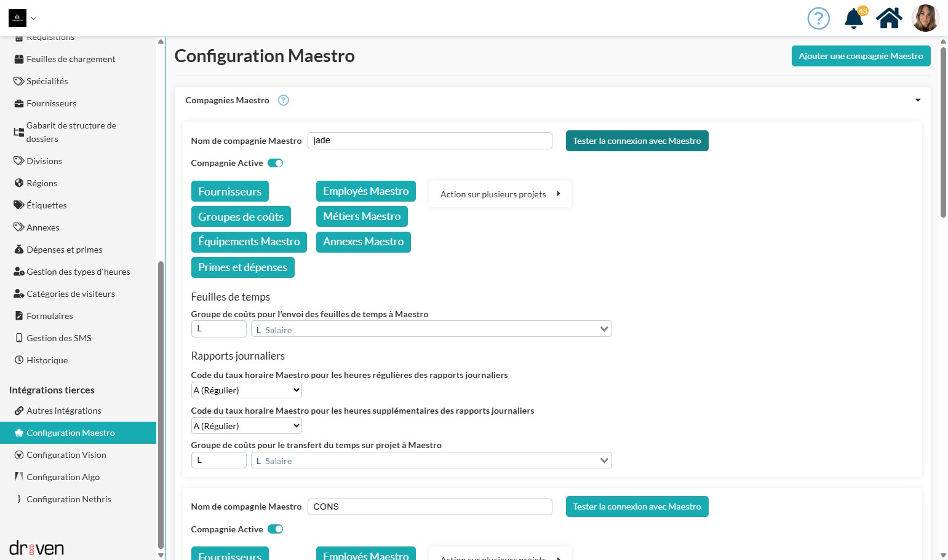
Task: Edit feuilles de temps cost group L field
Action: tap(218, 329)
